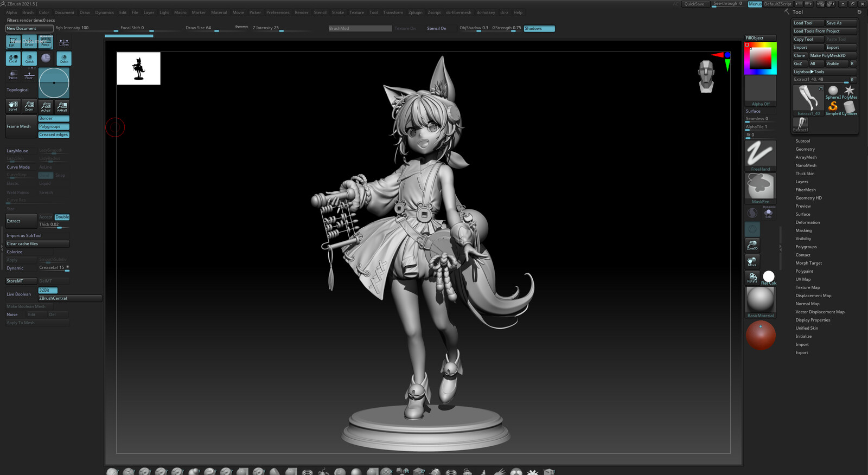Click the Rotate navigation icon
This screenshot has width=868, height=475.
point(752,278)
